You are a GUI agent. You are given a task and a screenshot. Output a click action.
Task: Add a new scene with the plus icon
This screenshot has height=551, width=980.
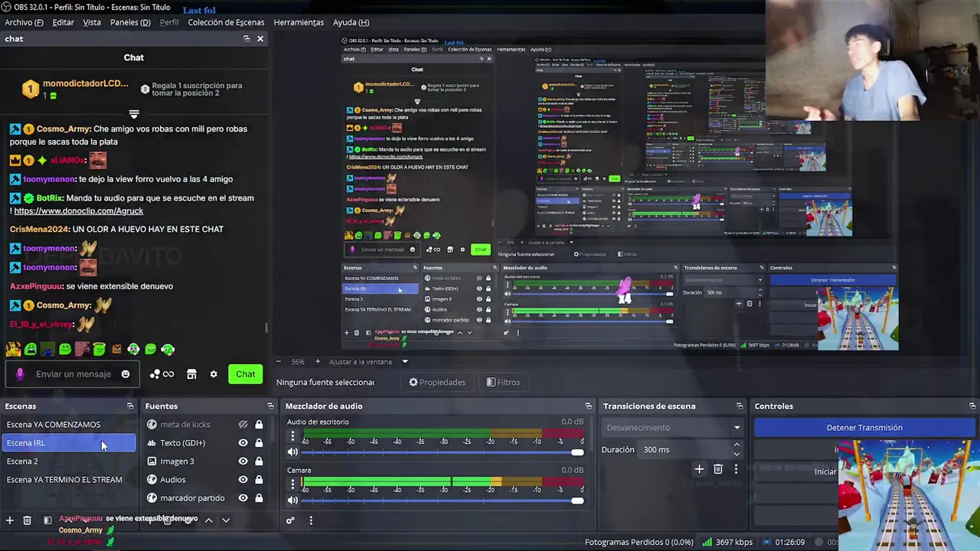pyautogui.click(x=10, y=520)
